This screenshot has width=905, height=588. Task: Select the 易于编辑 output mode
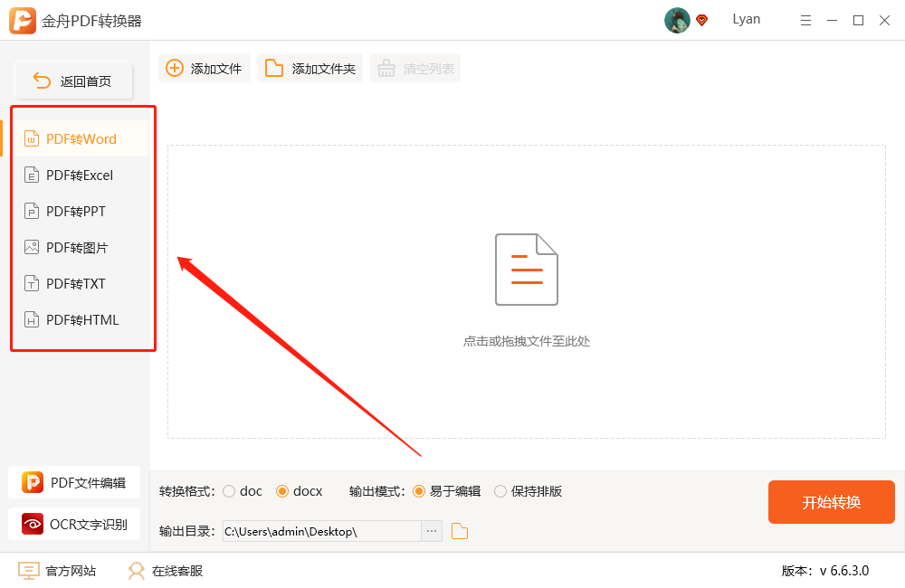click(x=418, y=491)
